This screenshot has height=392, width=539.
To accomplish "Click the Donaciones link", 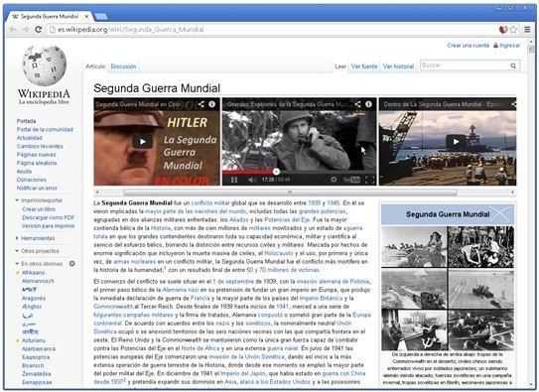I will click(x=32, y=180).
